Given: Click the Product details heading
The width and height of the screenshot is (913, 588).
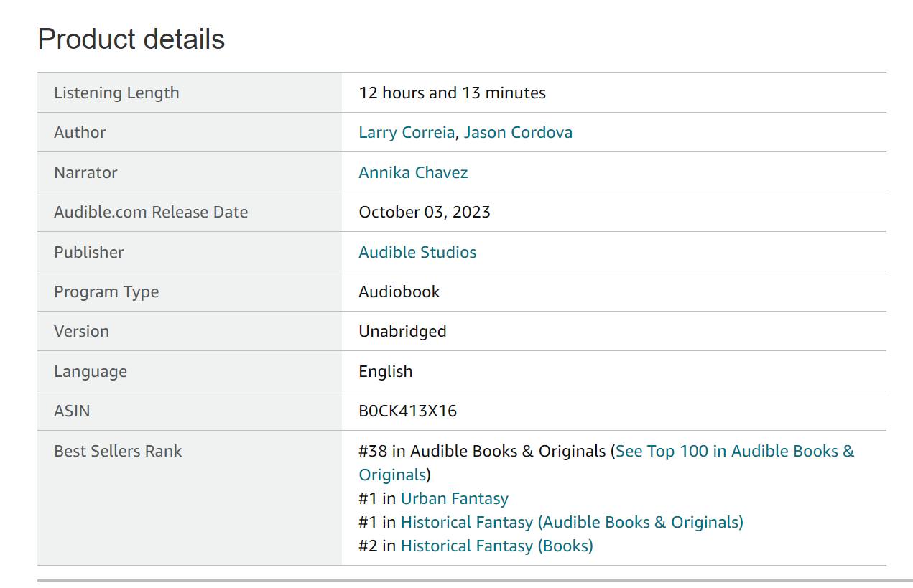Looking at the screenshot, I should [x=131, y=39].
